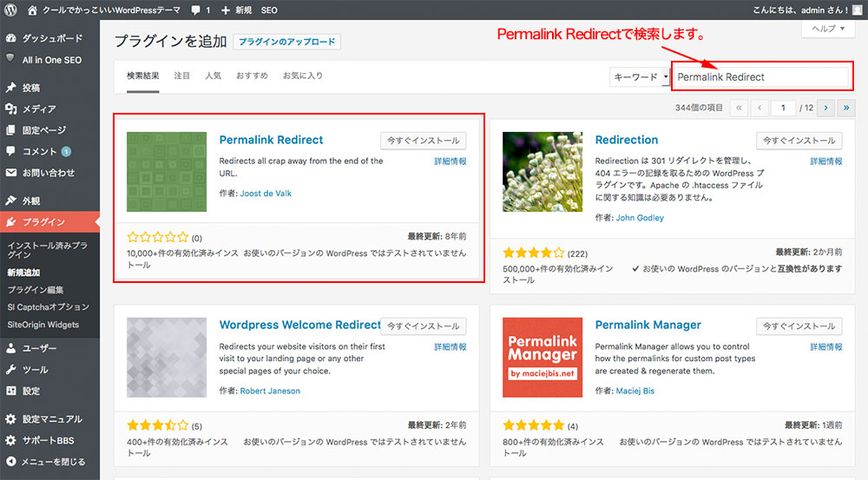Click the Permalink Manager red thumbnail
This screenshot has width=868, height=480.
pos(542,357)
